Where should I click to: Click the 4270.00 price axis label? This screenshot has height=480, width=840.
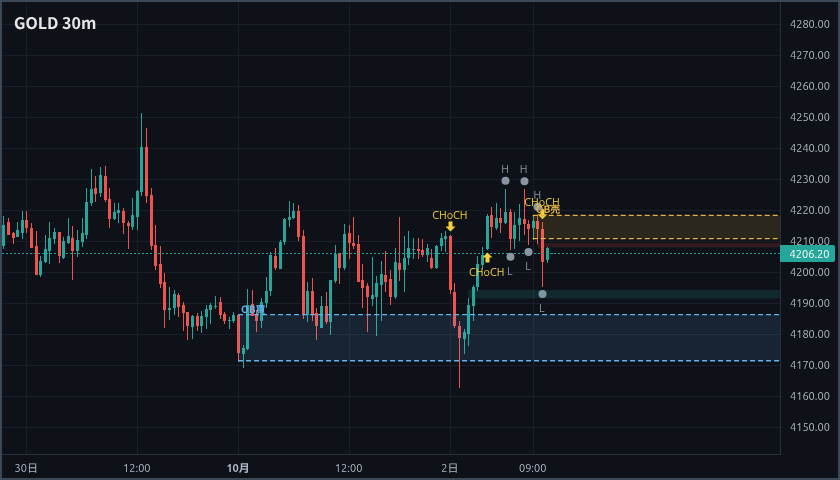pyautogui.click(x=809, y=55)
